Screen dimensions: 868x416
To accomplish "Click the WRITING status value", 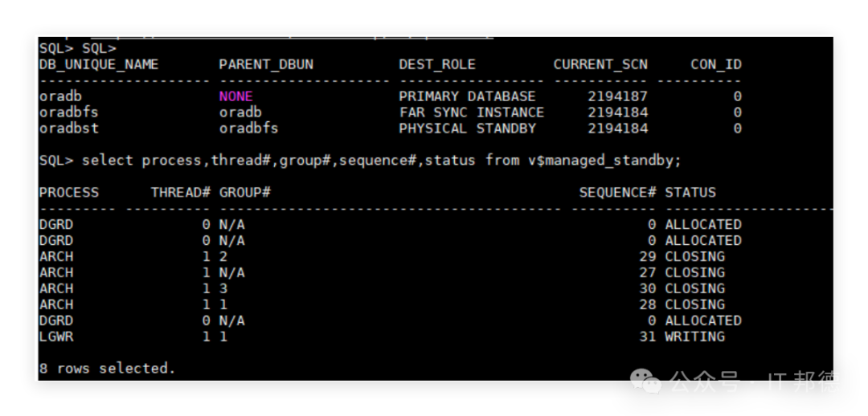I will [694, 336].
